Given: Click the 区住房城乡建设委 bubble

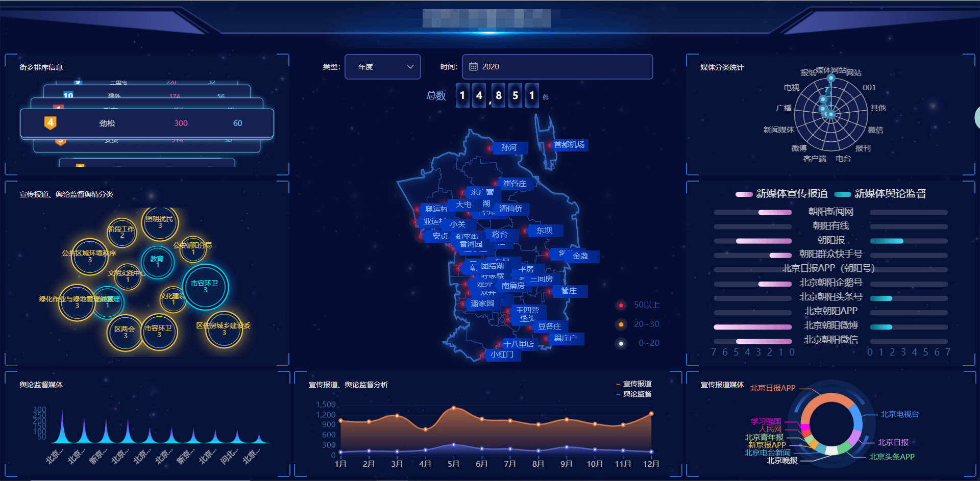Looking at the screenshot, I should click(224, 329).
